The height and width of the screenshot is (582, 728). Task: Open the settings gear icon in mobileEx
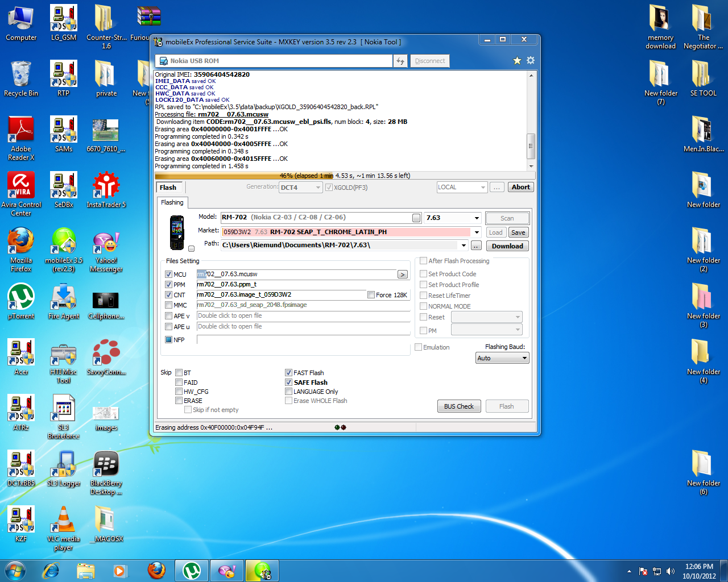pyautogui.click(x=531, y=60)
